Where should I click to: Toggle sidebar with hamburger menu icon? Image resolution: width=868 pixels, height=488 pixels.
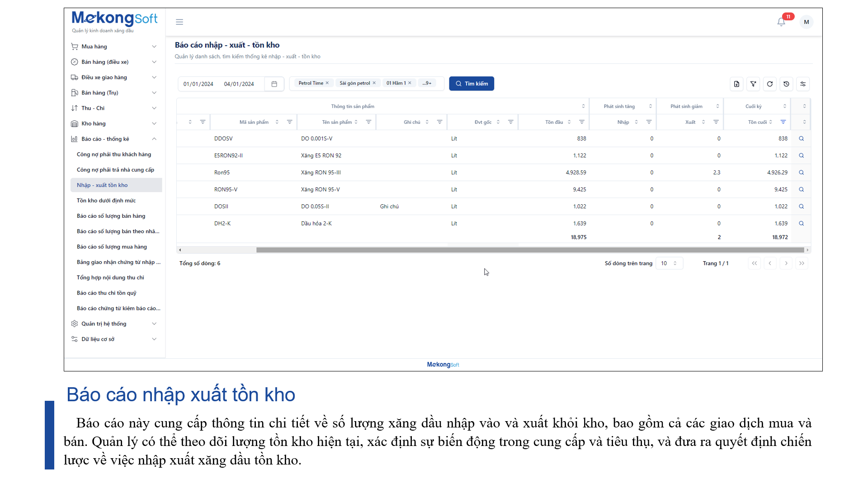179,22
